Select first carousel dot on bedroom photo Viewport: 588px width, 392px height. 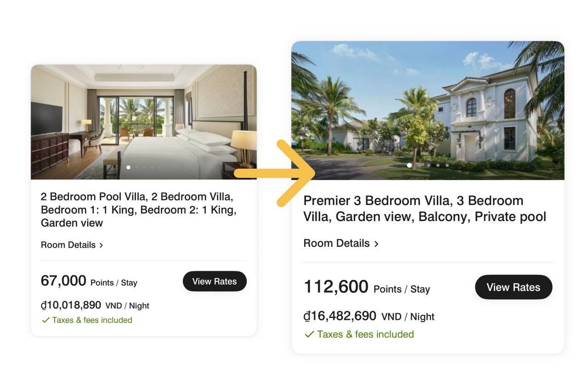pyautogui.click(x=128, y=167)
